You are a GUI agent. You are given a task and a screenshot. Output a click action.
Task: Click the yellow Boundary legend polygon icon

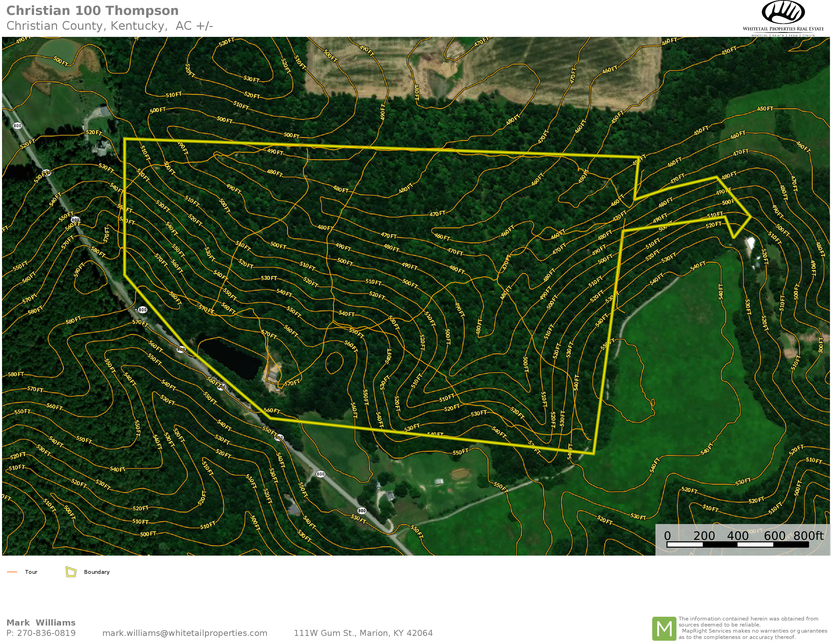click(x=71, y=572)
